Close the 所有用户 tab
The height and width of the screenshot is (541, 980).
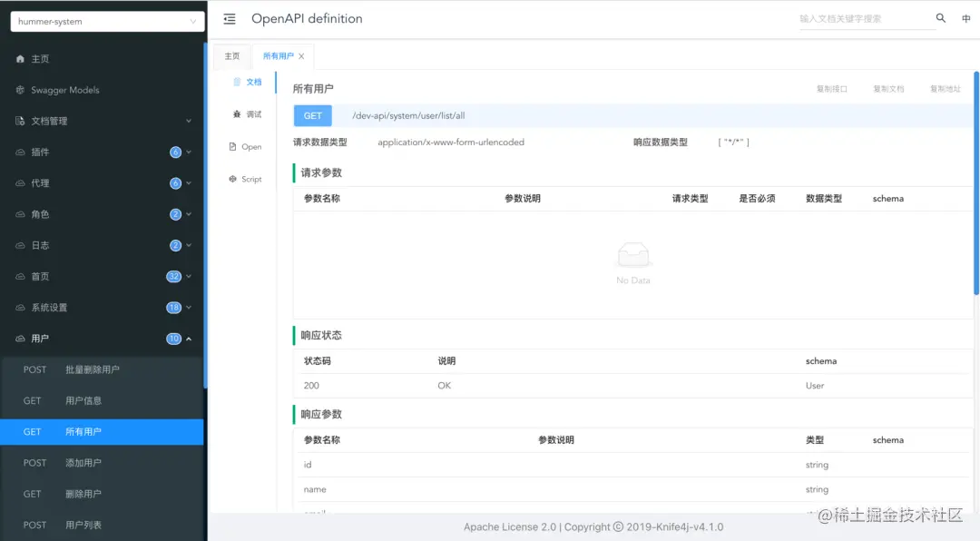click(301, 56)
